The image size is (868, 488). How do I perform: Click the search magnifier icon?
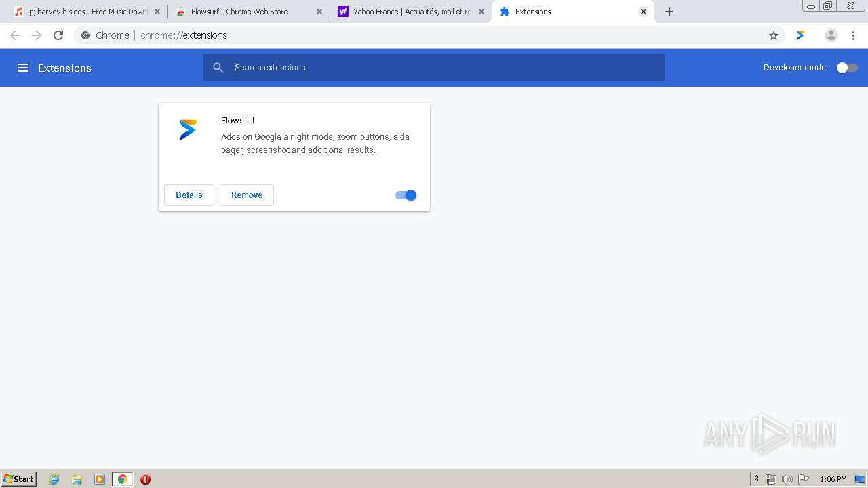coord(218,68)
